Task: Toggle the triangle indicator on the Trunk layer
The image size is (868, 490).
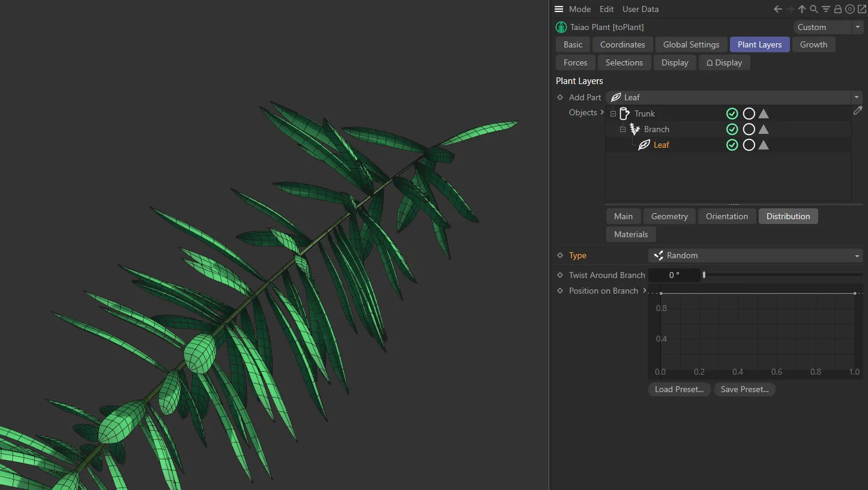Action: point(763,113)
